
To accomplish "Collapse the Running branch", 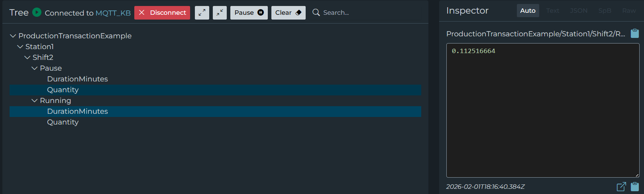I will coord(35,101).
